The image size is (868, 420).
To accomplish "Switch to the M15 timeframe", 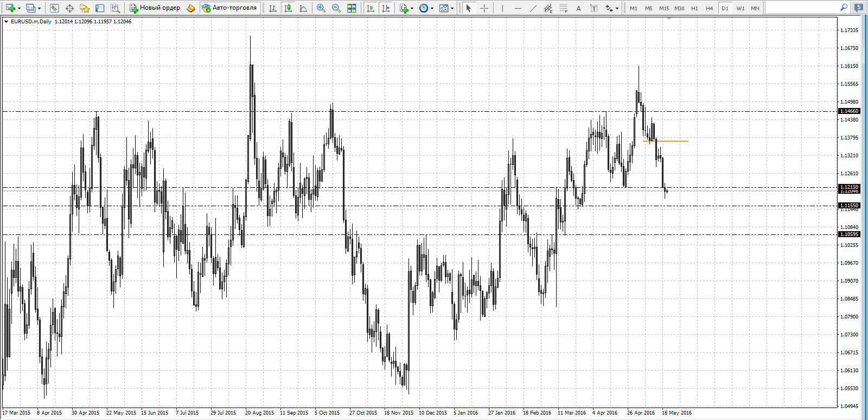I will click(x=664, y=8).
